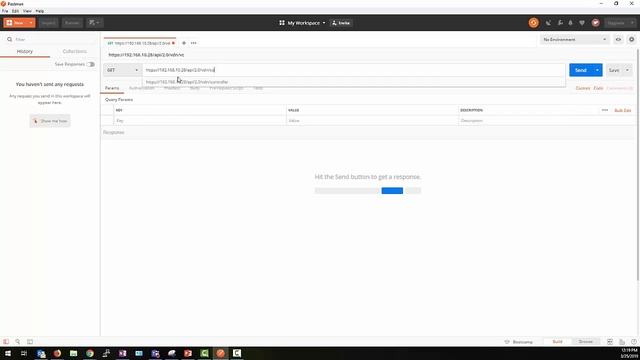Open the Send button dropdown arrow
Viewport: 640px width, 360px height.
click(597, 70)
